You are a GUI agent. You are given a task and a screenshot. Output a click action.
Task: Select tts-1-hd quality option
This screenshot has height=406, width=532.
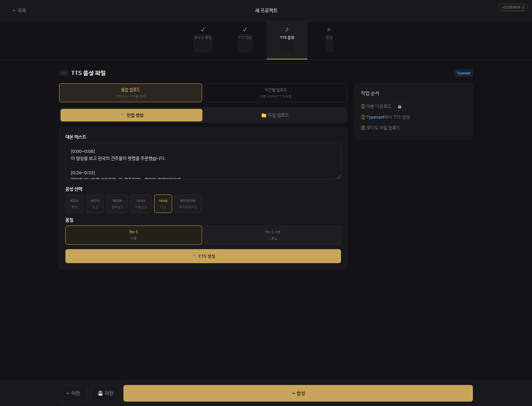273,235
